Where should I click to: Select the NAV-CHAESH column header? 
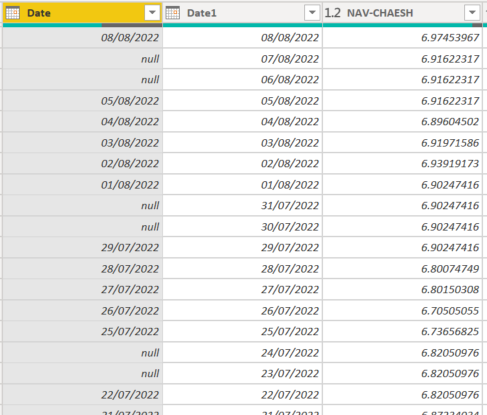coord(402,13)
